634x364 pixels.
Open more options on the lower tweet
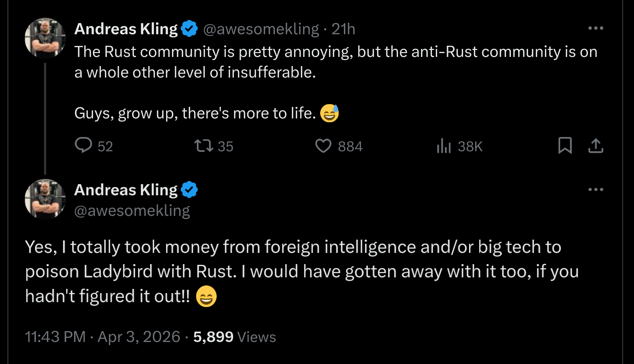point(596,190)
